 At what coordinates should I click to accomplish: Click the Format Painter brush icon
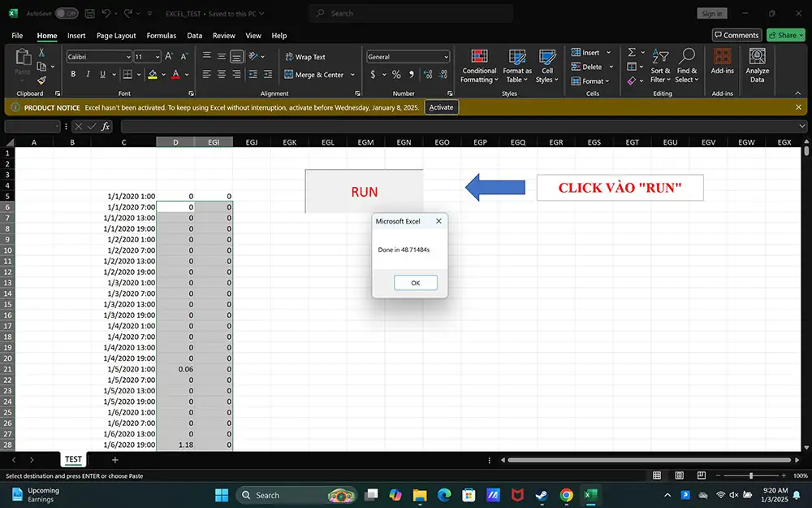point(42,80)
